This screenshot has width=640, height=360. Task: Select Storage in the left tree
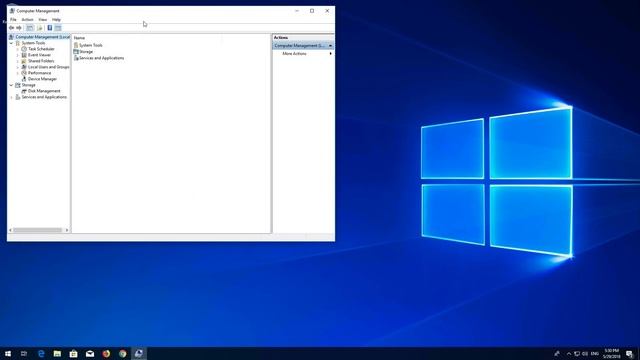pyautogui.click(x=29, y=85)
